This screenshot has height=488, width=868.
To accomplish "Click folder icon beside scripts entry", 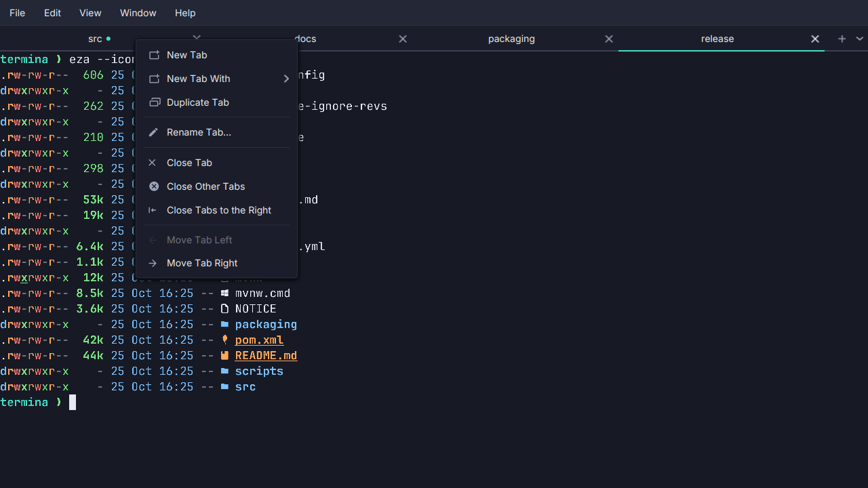I will click(225, 371).
